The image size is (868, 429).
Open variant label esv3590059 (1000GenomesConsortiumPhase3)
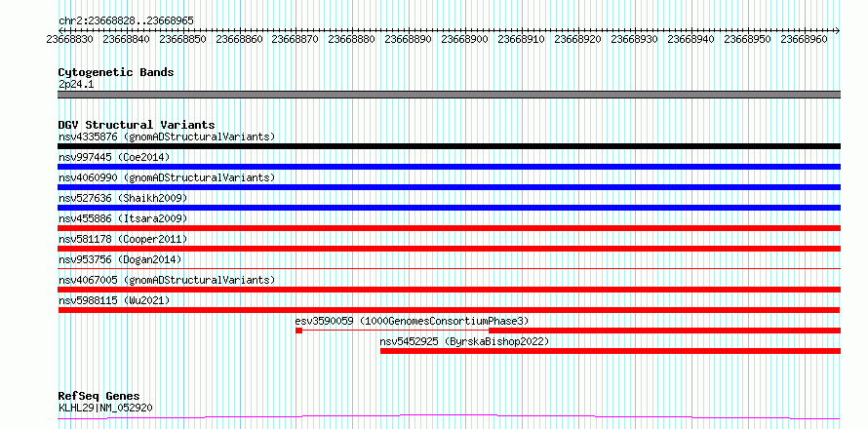click(412, 321)
